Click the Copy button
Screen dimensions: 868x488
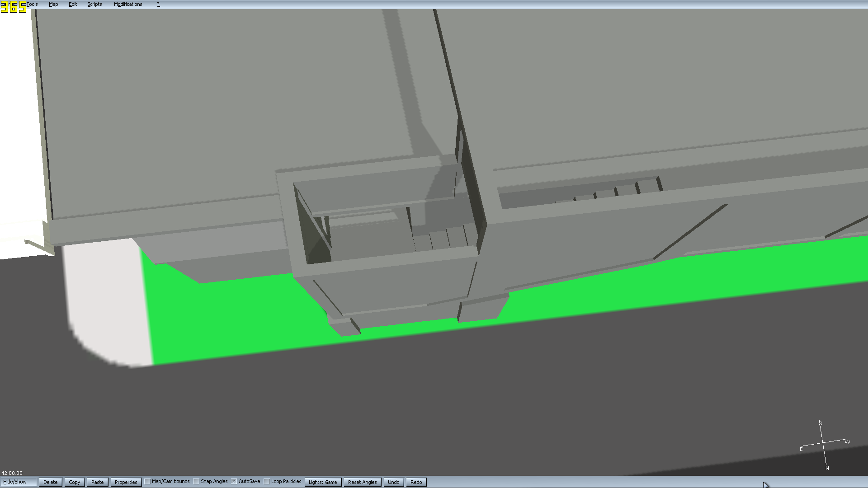click(x=75, y=482)
